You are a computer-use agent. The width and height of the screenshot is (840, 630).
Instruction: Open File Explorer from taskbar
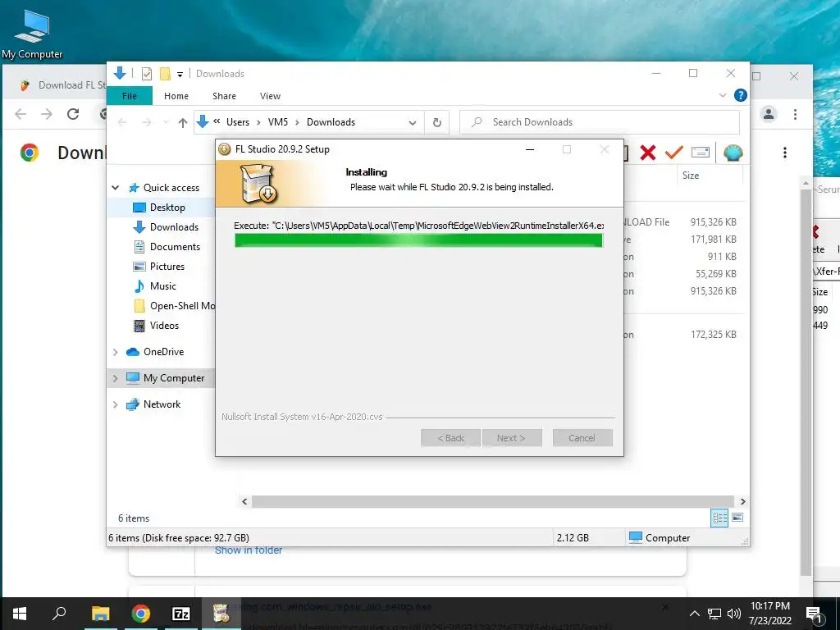coord(100,614)
